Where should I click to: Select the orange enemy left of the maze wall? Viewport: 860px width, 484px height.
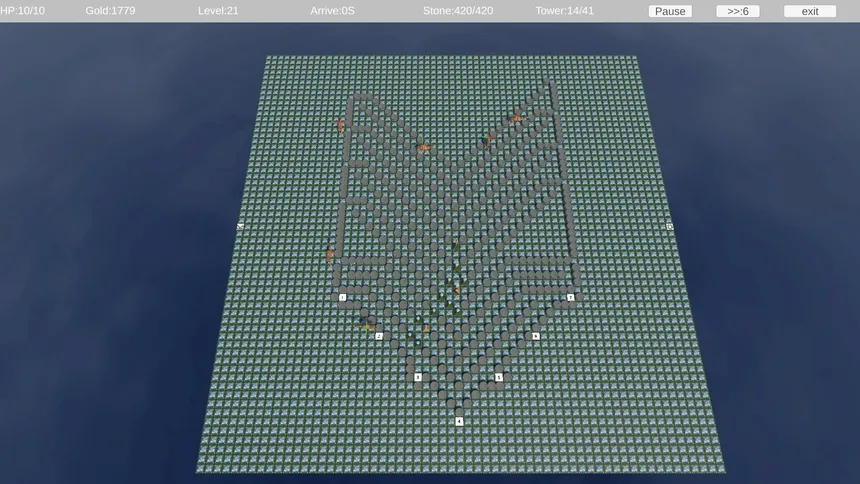(330, 254)
